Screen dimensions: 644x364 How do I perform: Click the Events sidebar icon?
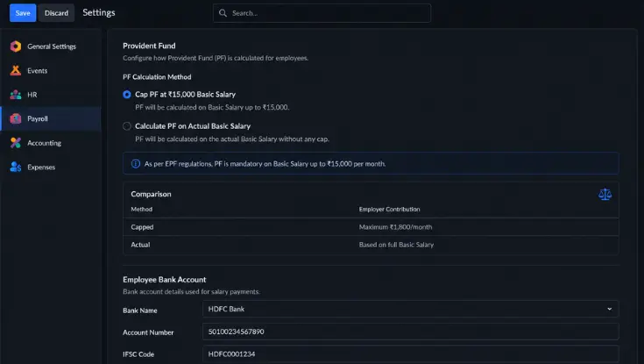[16, 70]
